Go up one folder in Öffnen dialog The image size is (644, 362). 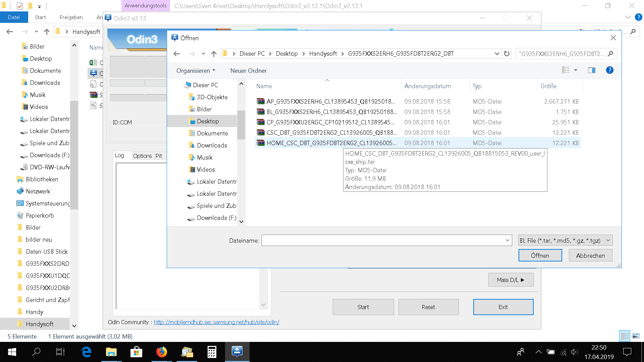point(214,54)
